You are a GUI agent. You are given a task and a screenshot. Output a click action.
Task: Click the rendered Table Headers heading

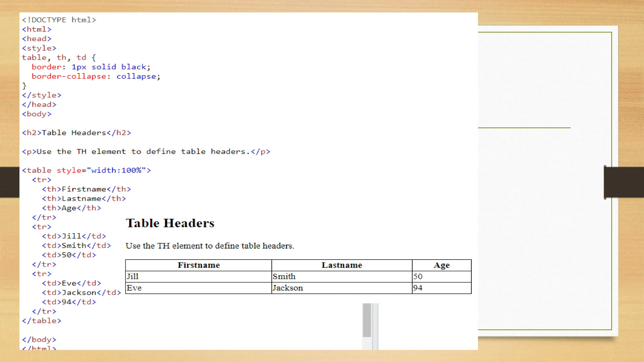pyautogui.click(x=170, y=223)
